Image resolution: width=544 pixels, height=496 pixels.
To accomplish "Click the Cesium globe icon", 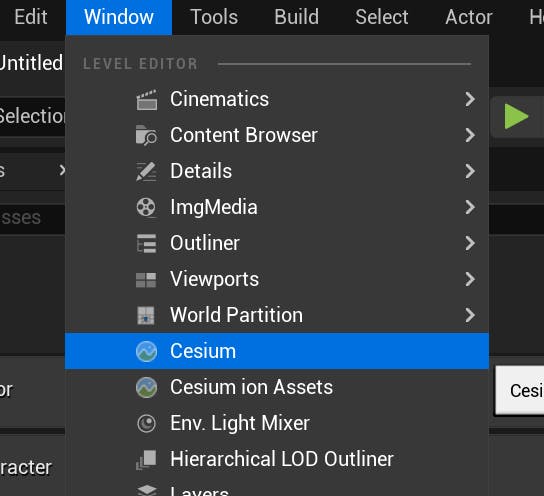I will tap(146, 351).
